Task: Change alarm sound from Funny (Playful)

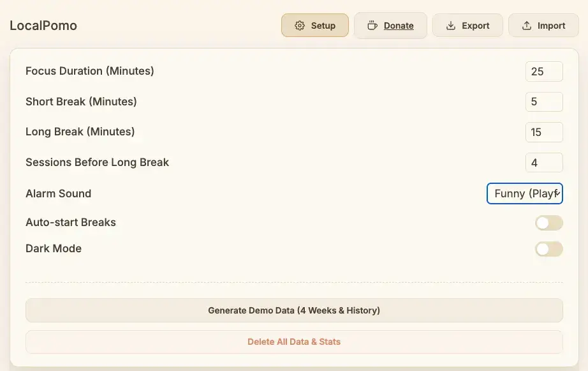Action: click(x=524, y=193)
